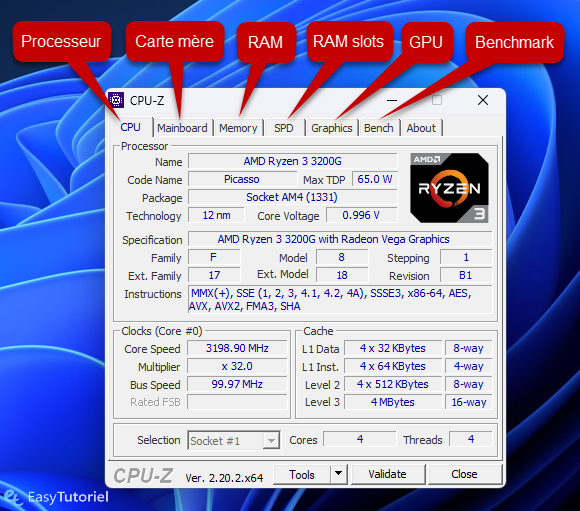Click the L1 Data 8-way associativity value
The width and height of the screenshot is (580, 511).
468,348
